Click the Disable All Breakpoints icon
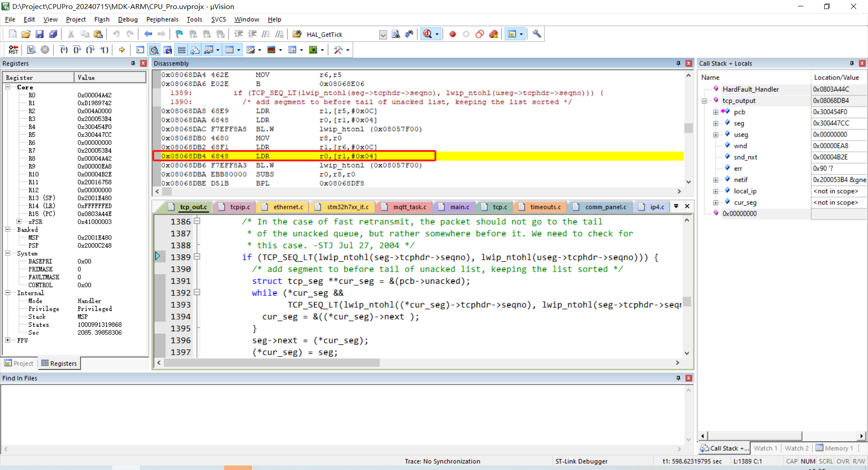The width and height of the screenshot is (868, 470). point(480,34)
